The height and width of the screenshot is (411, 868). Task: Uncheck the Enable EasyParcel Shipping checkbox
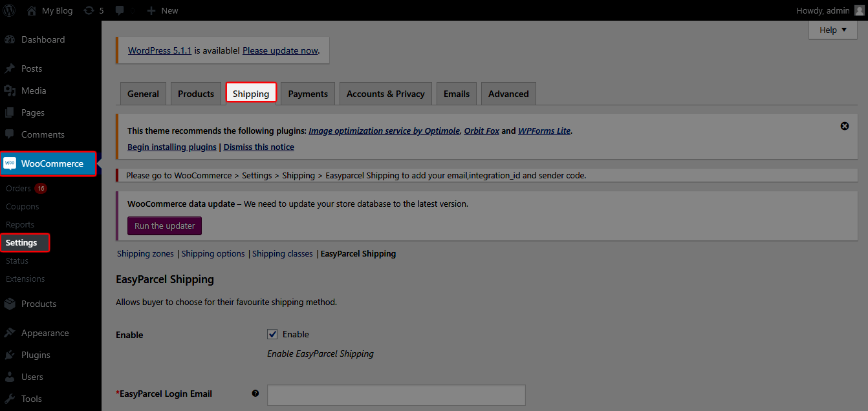[x=272, y=334]
